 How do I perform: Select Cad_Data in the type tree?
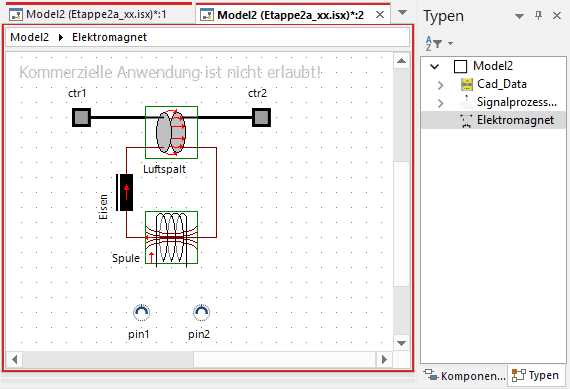click(x=502, y=84)
